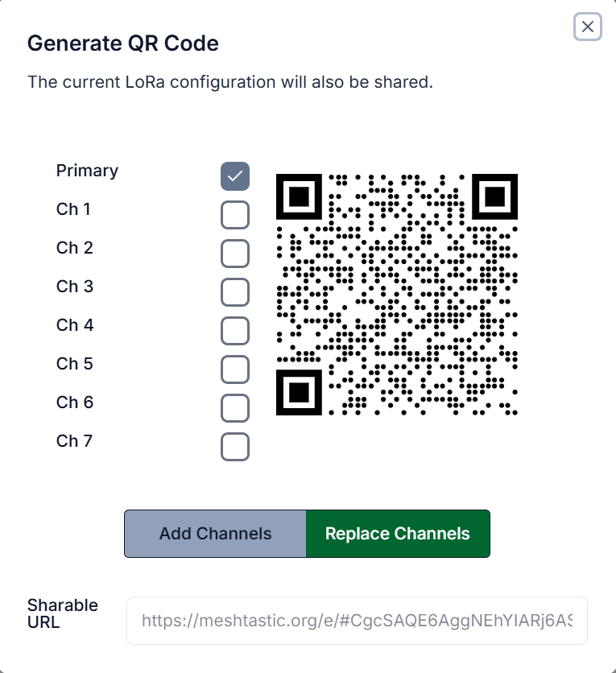Click the Ch 7 channel label
The width and height of the screenshot is (616, 673).
74,440
